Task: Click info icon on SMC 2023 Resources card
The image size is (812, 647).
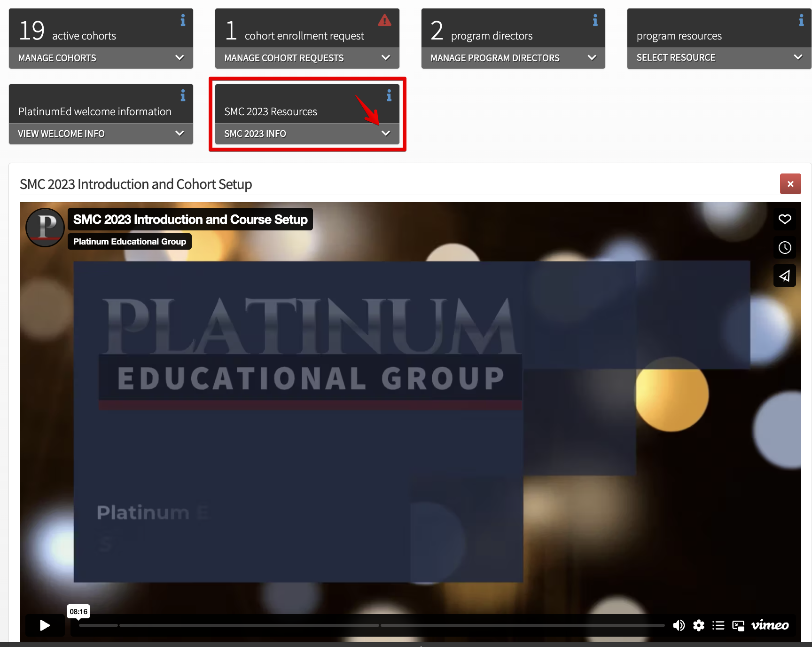Action: [389, 96]
